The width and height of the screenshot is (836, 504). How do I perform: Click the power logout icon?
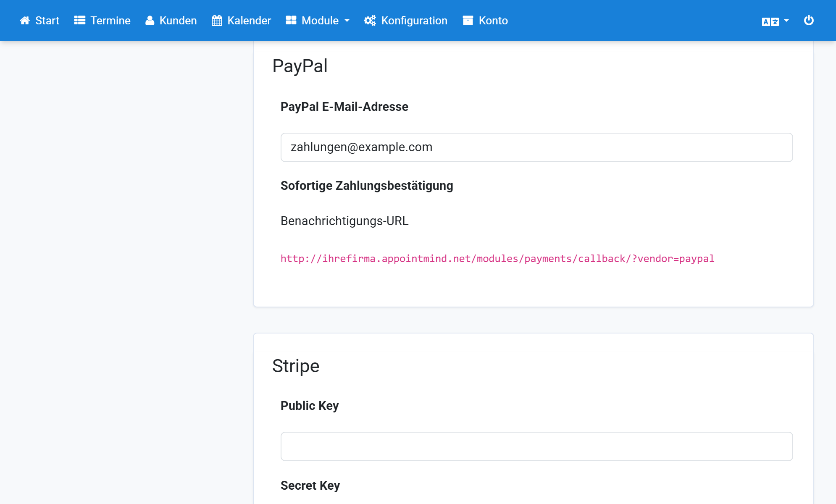(x=809, y=20)
